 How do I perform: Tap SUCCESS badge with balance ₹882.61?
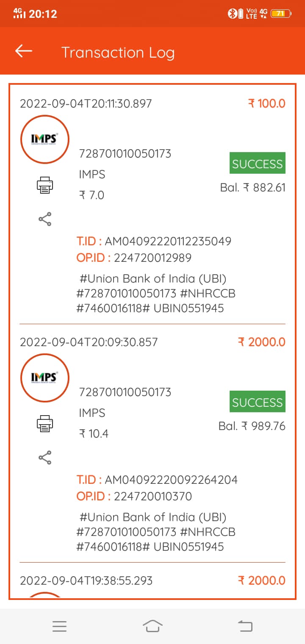point(257,164)
